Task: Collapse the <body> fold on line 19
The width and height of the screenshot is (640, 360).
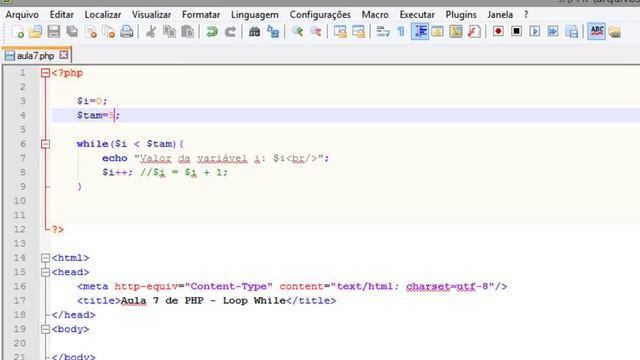Action: tap(45, 329)
